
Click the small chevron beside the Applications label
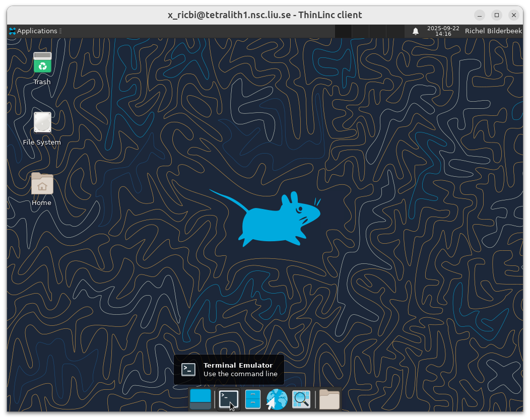point(59,31)
